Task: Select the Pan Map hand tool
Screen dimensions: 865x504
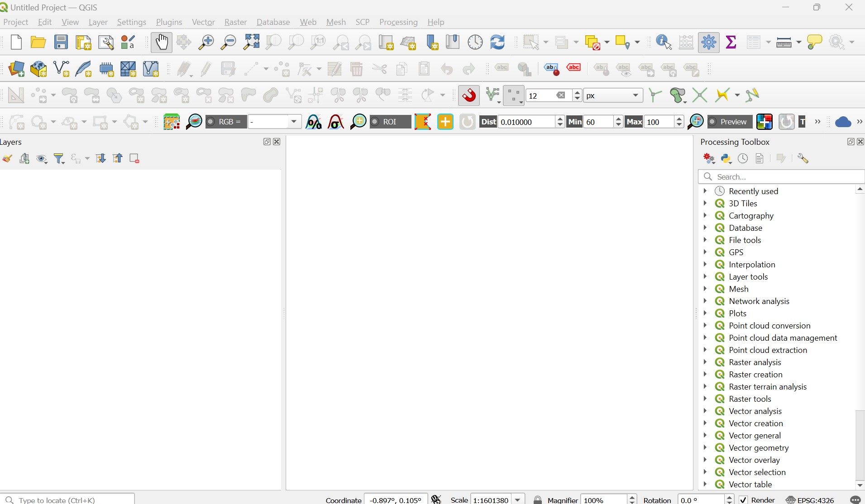Action: coord(161,43)
